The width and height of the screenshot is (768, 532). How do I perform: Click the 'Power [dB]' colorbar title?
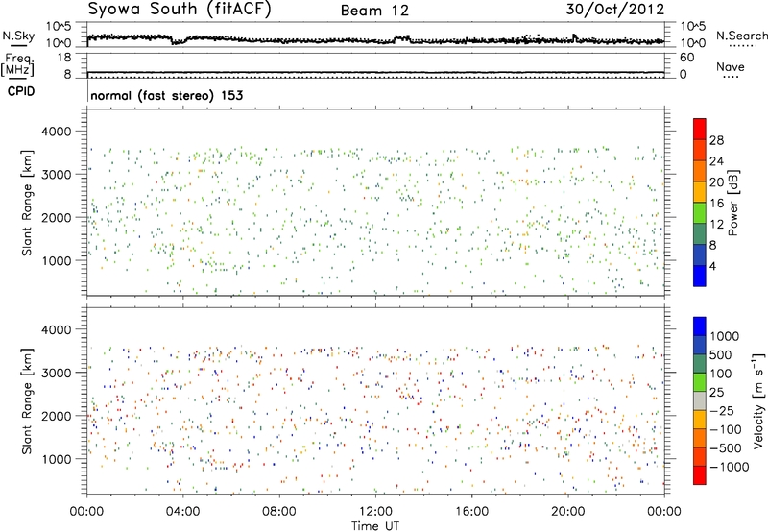click(x=733, y=203)
